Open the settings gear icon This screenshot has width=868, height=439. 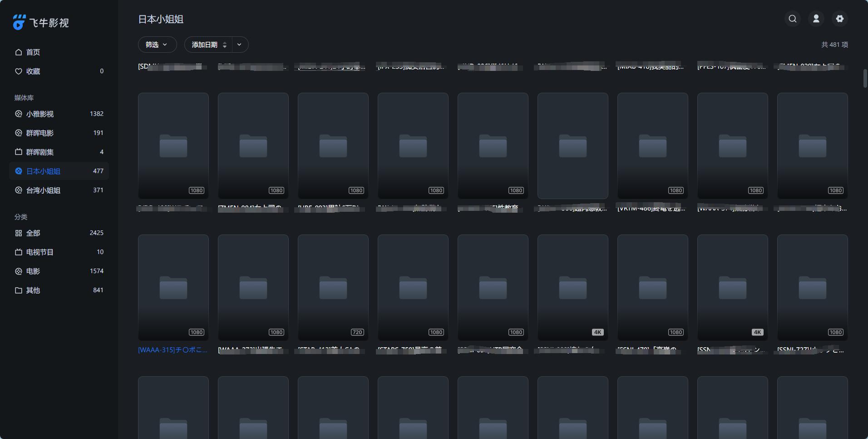tap(840, 19)
